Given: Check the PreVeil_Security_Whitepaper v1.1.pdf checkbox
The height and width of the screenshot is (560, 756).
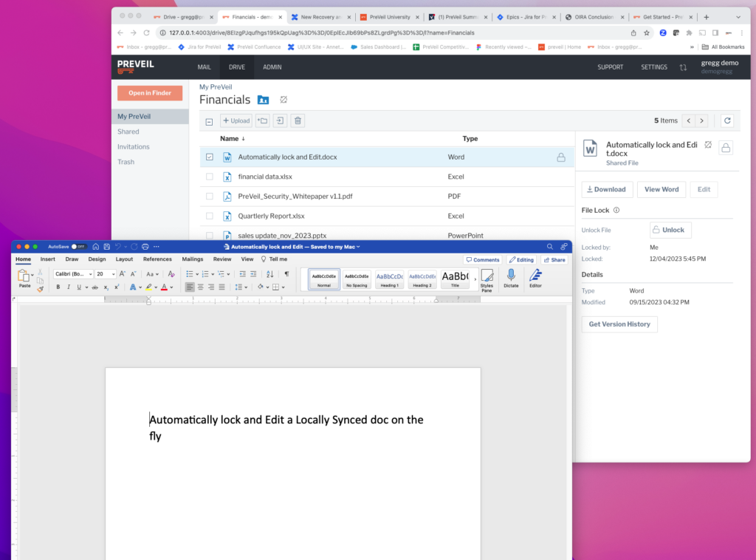Looking at the screenshot, I should (x=209, y=197).
